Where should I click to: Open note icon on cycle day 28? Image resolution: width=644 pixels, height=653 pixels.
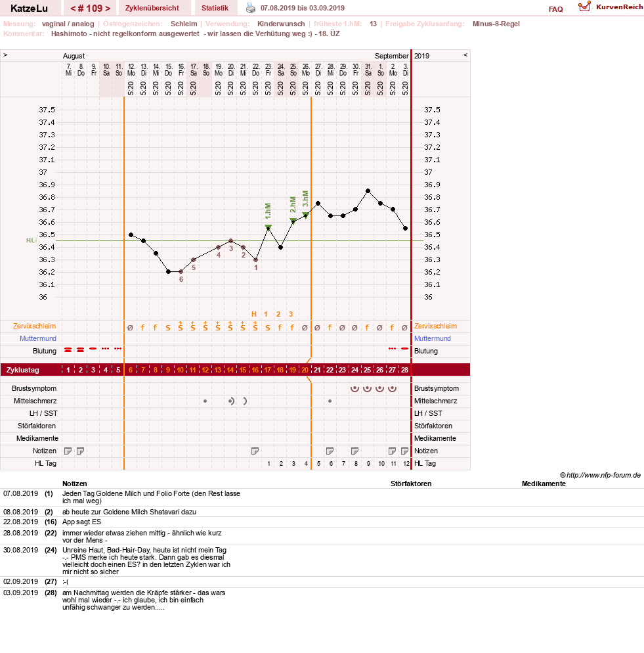pos(404,451)
